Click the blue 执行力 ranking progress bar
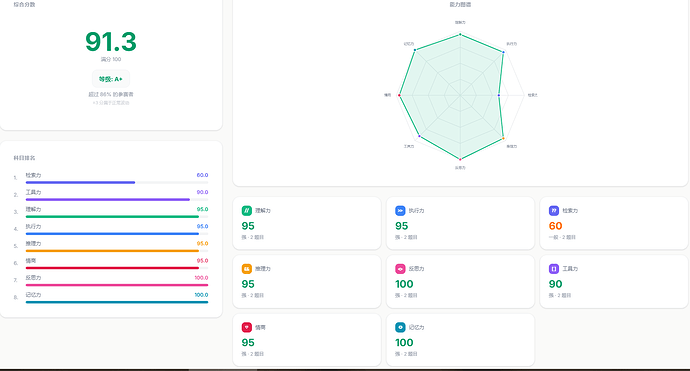This screenshot has height=371, width=690. [x=117, y=234]
